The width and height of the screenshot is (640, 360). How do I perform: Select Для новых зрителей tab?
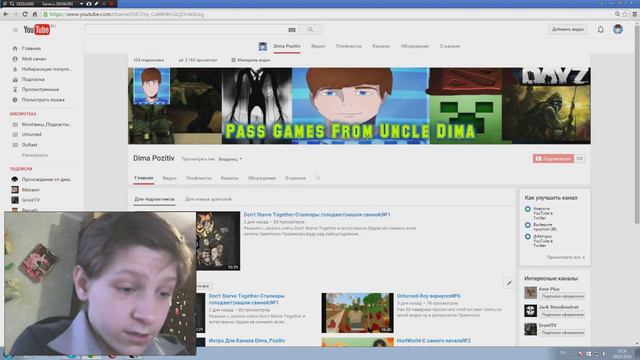(208, 199)
